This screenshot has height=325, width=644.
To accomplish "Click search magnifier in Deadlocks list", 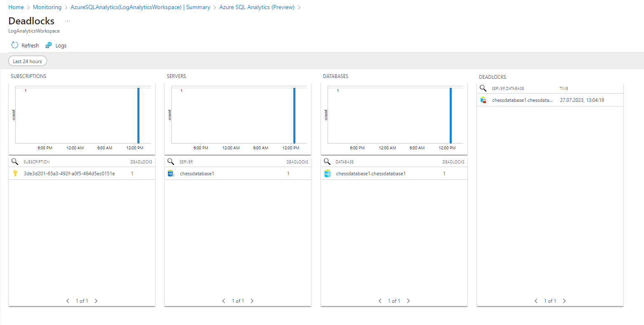I will click(483, 88).
